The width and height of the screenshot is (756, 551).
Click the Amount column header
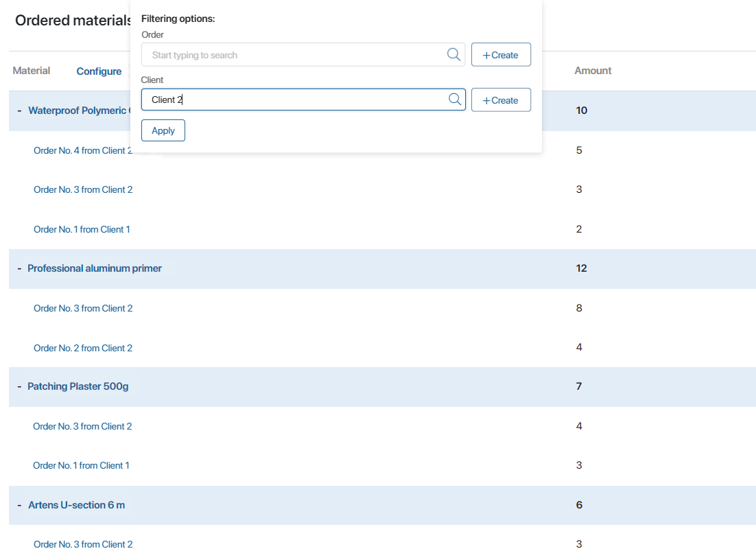[x=593, y=71]
